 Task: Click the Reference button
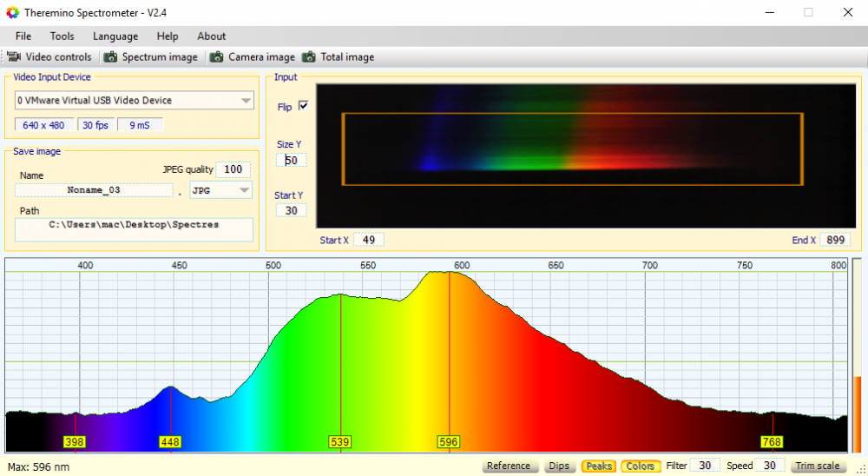(509, 466)
